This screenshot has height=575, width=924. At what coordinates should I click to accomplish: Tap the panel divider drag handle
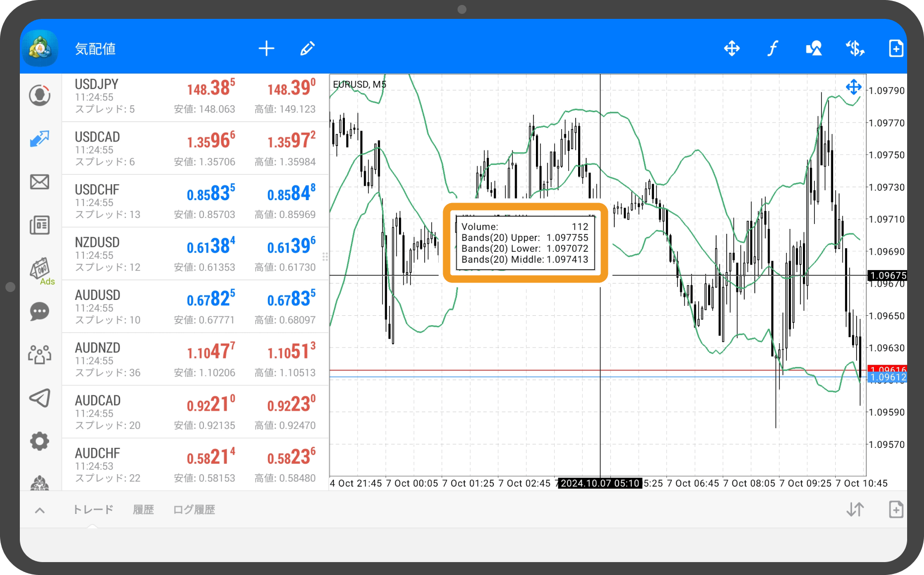[325, 257]
